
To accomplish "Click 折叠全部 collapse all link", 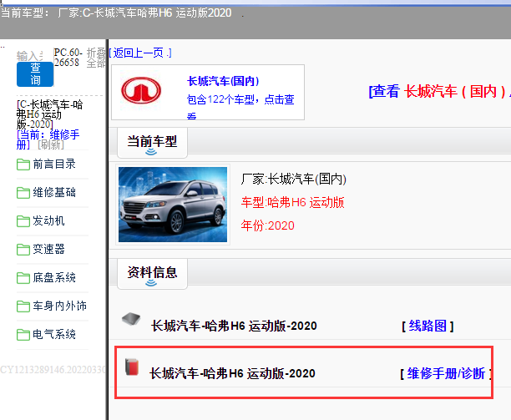I will pyautogui.click(x=96, y=58).
